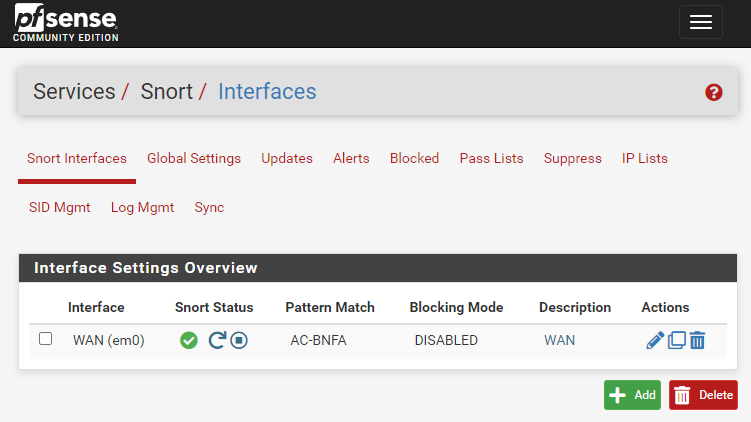The image size is (751, 422).
Task: Select the WAN (em0) interface checkbox
Action: [x=45, y=339]
